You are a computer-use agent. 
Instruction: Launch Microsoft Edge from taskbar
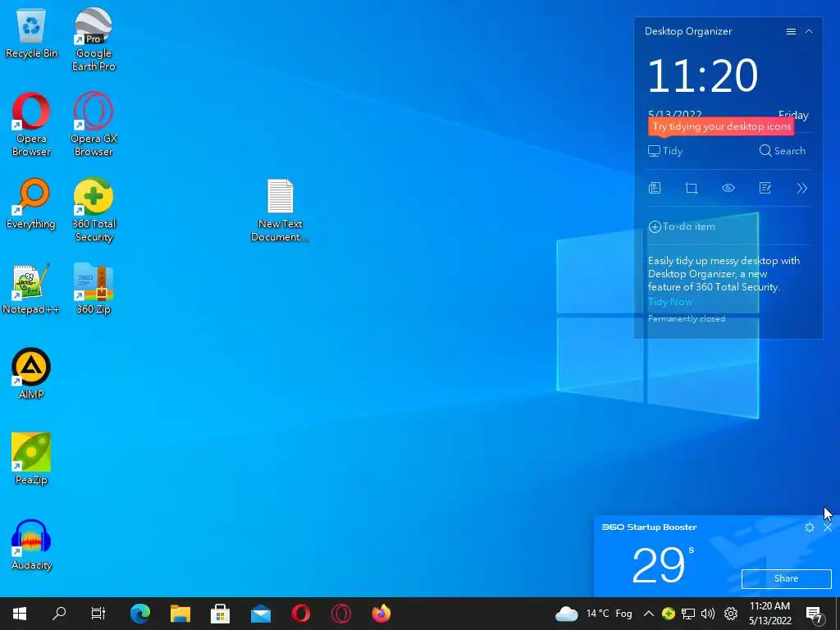pos(140,614)
